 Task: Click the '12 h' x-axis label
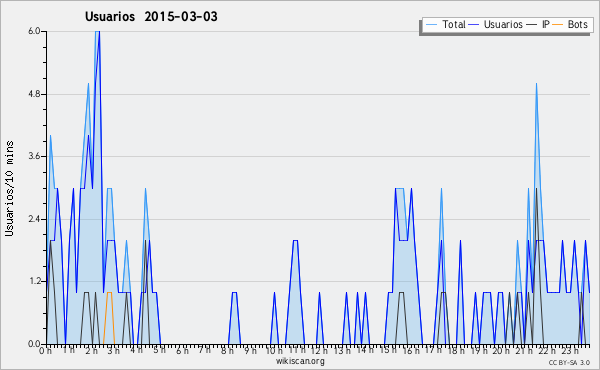(320, 350)
